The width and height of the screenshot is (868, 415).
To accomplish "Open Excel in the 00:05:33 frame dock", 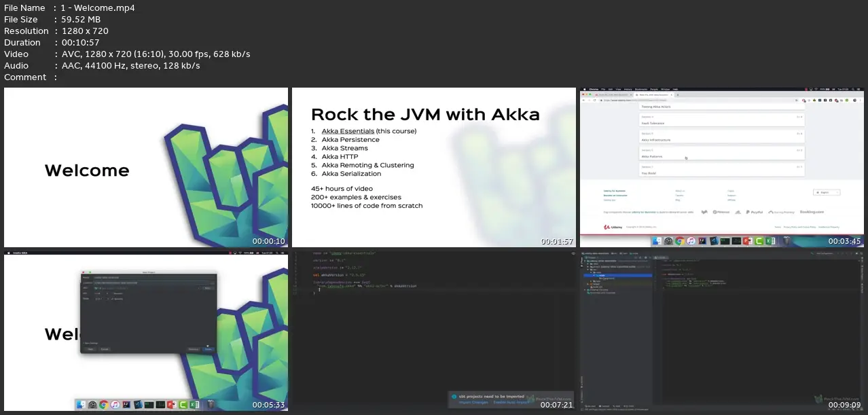I will click(x=194, y=405).
